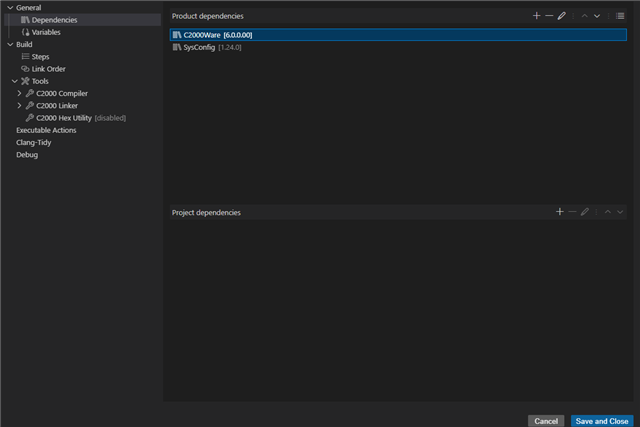The height and width of the screenshot is (427, 640).
Task: Move product dependency up with arrow
Action: (584, 16)
